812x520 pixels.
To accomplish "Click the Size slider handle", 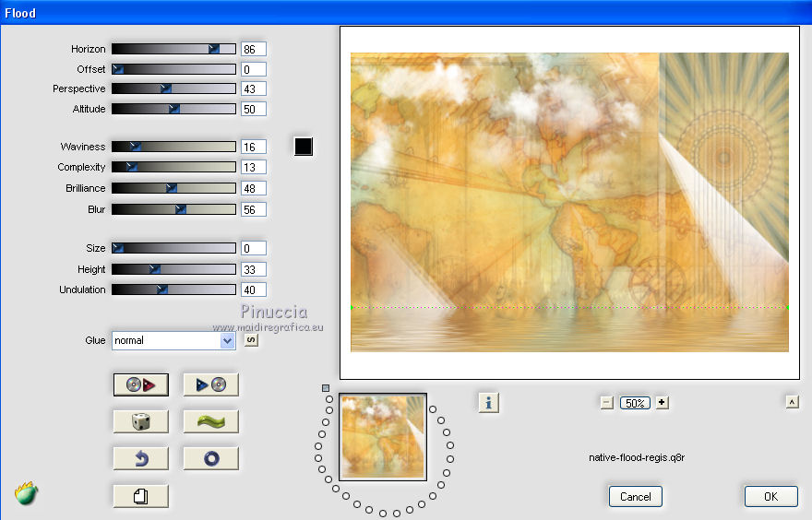I will pos(118,248).
